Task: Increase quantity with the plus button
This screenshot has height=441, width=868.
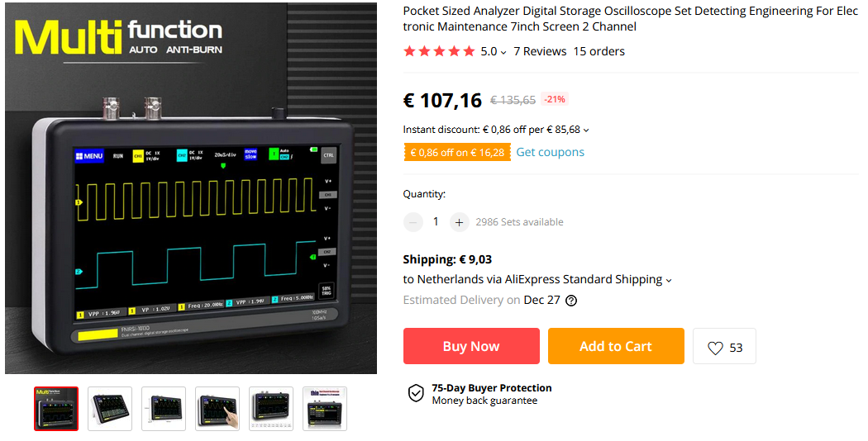Action: (x=459, y=222)
